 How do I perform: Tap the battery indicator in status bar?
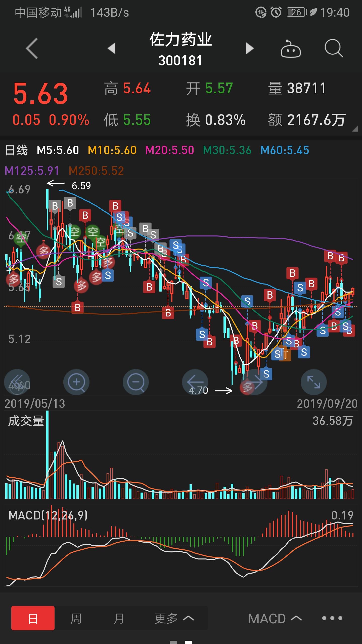coord(297,12)
